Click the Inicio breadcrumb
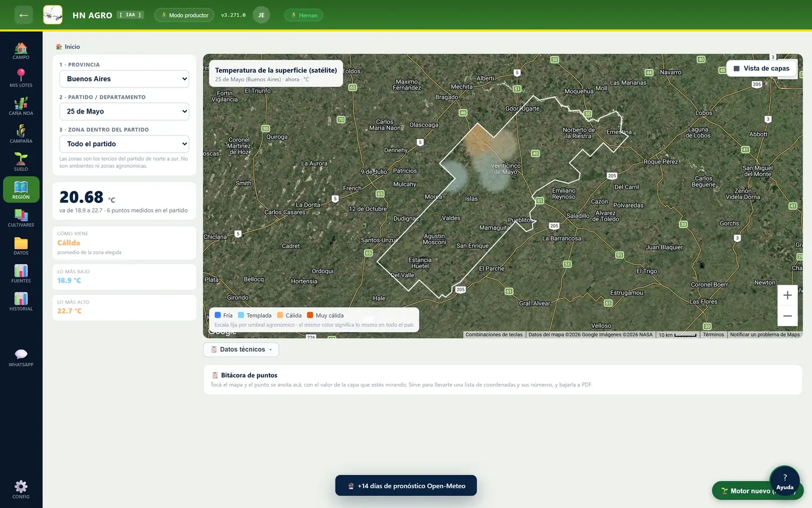 [x=68, y=47]
